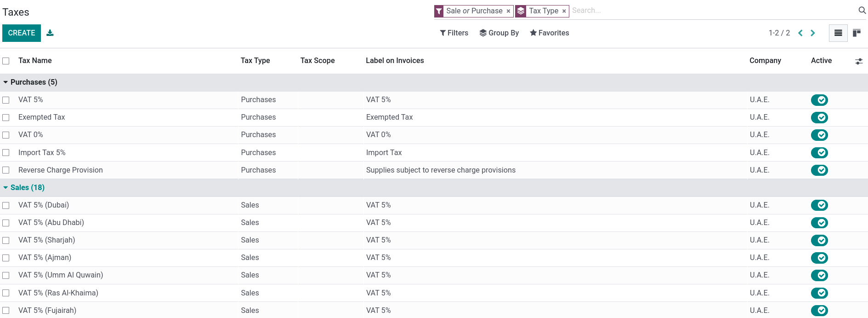Screen dimensions: 868x318
Task: Open the Favorites menu
Action: (549, 33)
